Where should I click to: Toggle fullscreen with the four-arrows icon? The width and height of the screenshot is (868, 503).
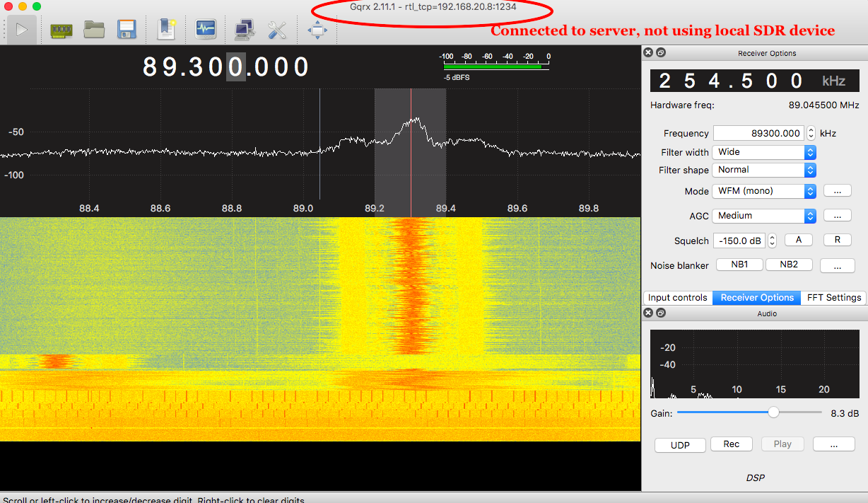click(x=317, y=30)
